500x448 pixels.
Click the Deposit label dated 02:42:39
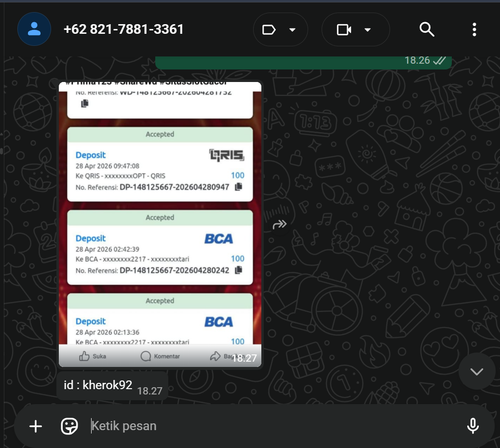pos(90,238)
